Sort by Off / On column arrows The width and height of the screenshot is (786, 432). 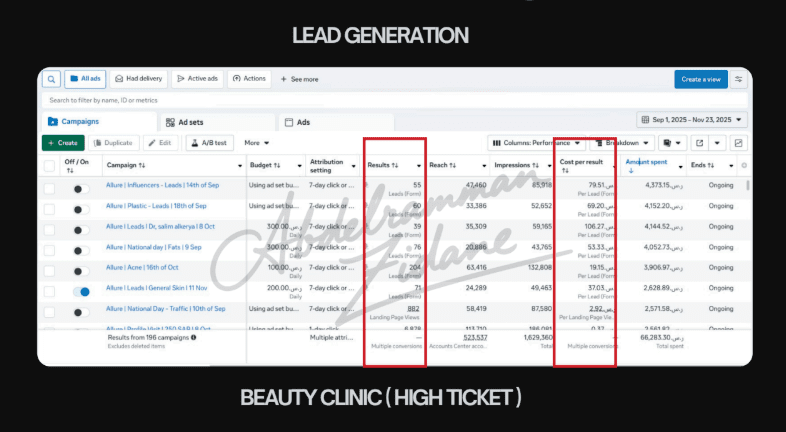pyautogui.click(x=70, y=170)
